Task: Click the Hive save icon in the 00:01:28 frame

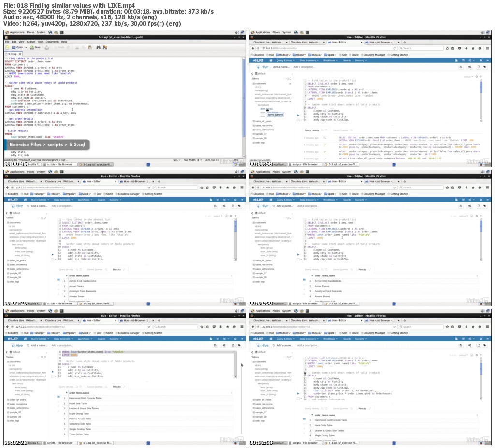Action: click(215, 206)
